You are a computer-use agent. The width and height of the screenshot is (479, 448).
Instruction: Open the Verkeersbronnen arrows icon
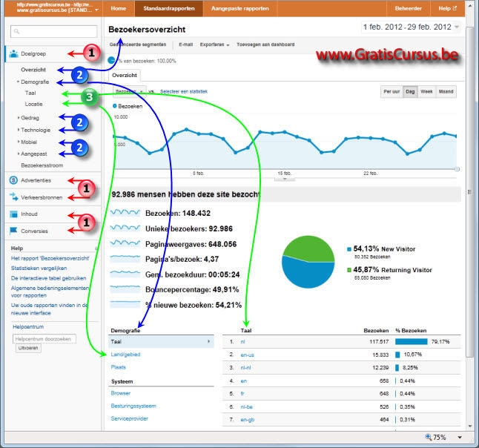[14, 197]
